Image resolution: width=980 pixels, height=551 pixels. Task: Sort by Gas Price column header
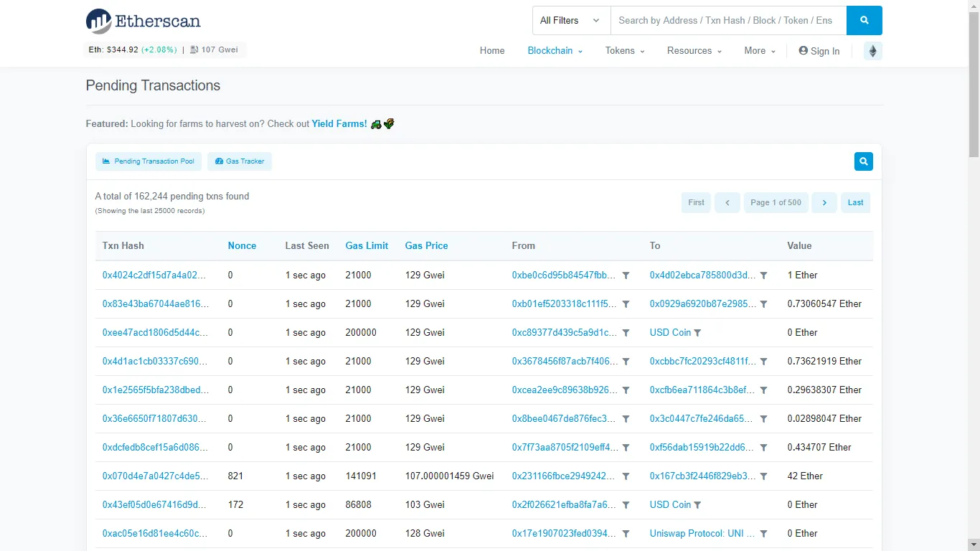pyautogui.click(x=426, y=245)
